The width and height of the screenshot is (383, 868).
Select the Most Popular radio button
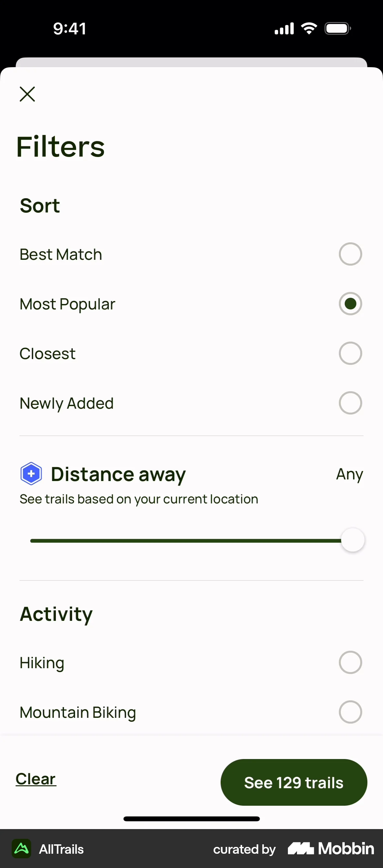click(x=350, y=304)
